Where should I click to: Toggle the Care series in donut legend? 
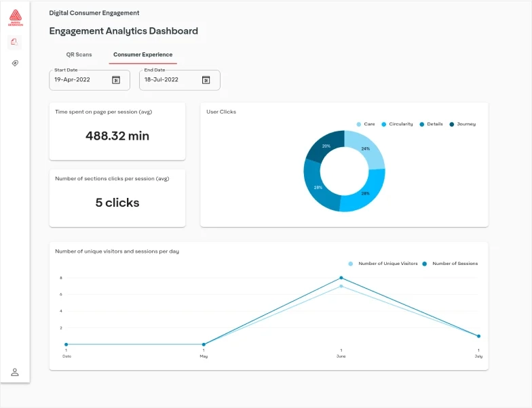(366, 124)
